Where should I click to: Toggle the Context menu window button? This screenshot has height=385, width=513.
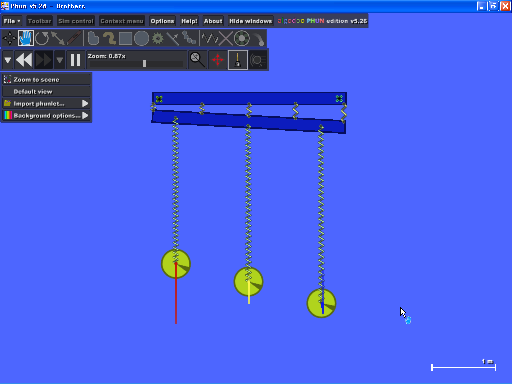pos(122,21)
